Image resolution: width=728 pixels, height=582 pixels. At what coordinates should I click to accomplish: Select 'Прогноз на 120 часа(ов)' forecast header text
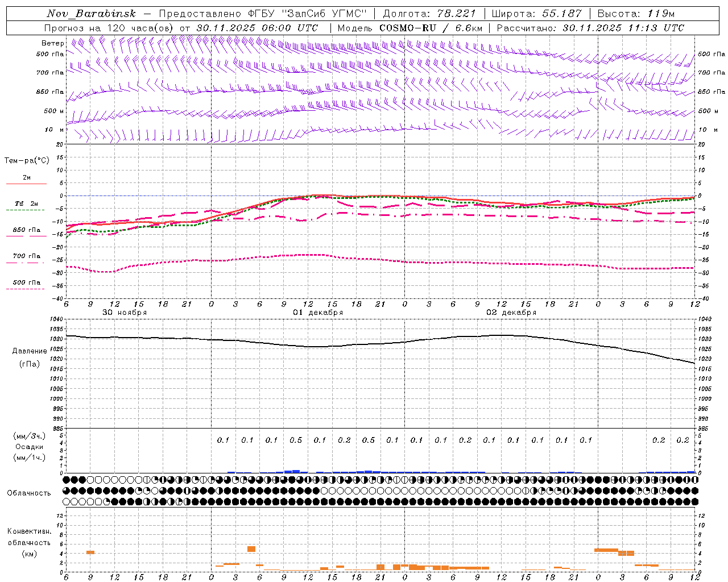click(x=110, y=28)
